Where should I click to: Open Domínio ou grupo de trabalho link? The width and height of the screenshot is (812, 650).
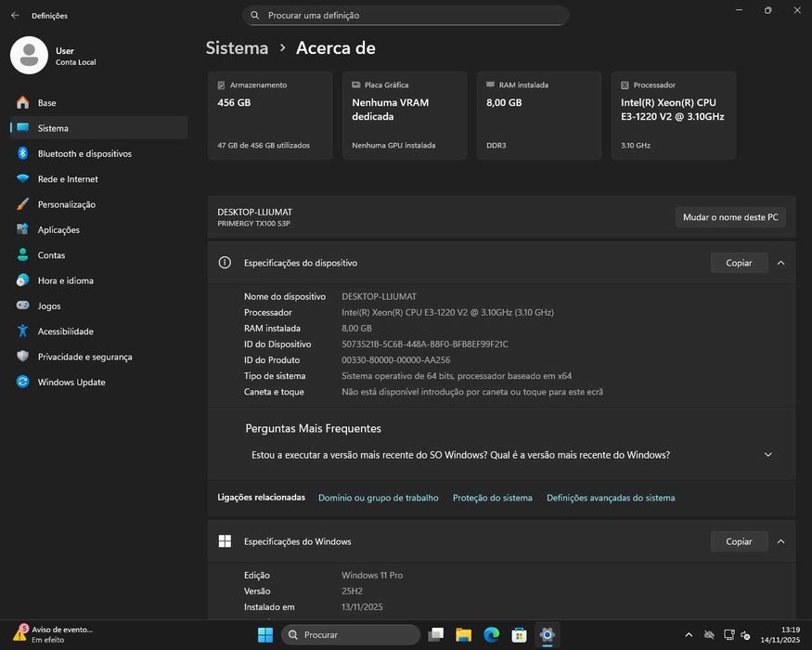[x=378, y=498]
